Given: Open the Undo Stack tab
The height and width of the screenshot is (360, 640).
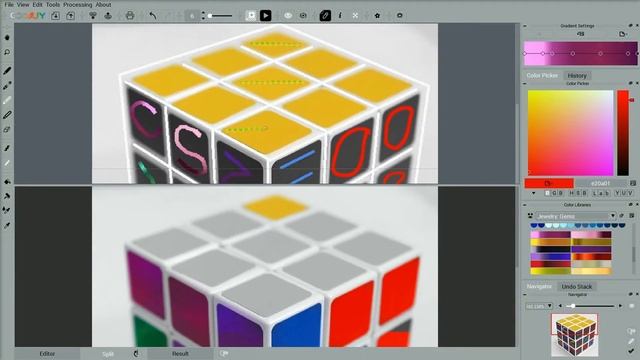Looking at the screenshot, I should click(576, 287).
